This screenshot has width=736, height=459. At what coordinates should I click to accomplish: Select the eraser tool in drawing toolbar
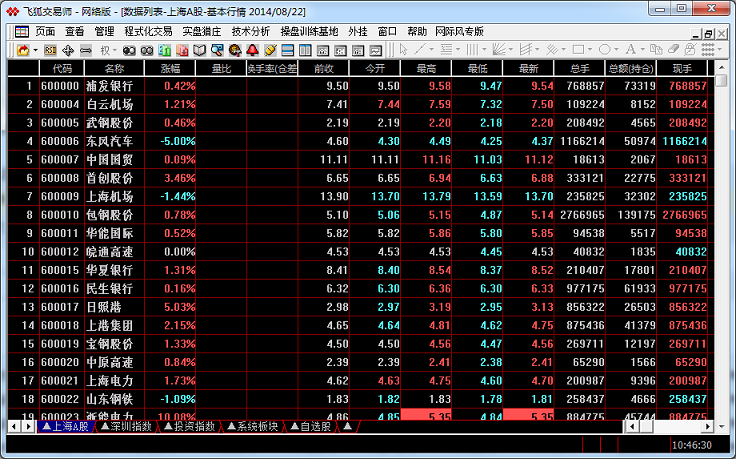point(674,49)
